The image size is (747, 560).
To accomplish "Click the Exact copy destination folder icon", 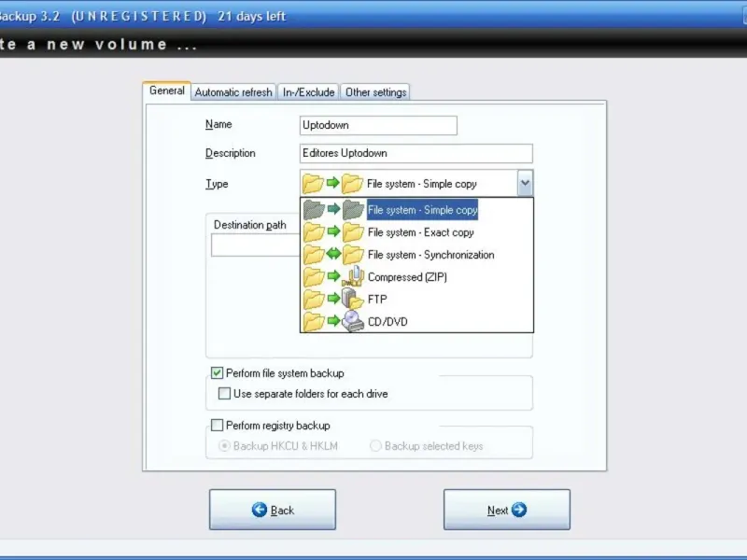I will tap(353, 231).
